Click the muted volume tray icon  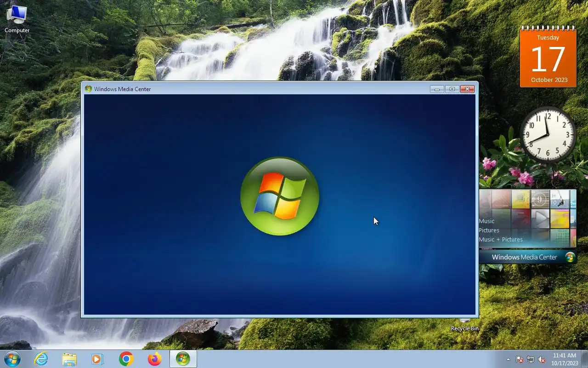[x=542, y=359]
